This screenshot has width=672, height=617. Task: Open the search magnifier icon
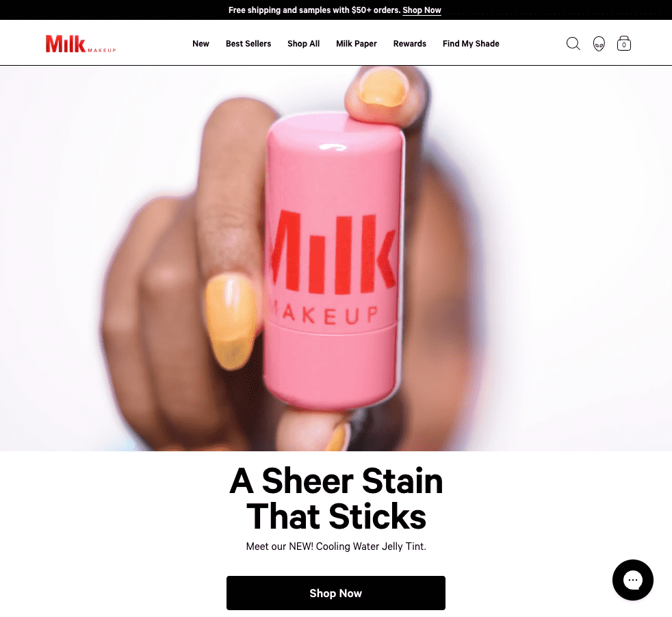pos(573,44)
